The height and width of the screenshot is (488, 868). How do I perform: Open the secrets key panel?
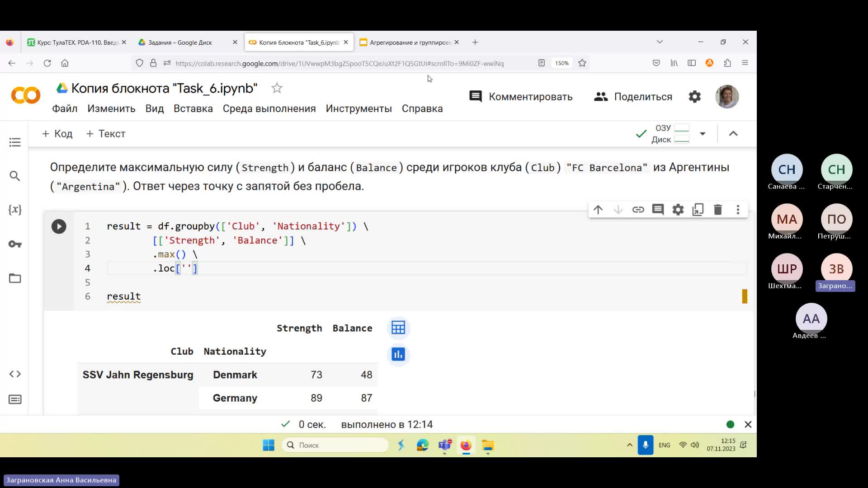[x=15, y=244]
